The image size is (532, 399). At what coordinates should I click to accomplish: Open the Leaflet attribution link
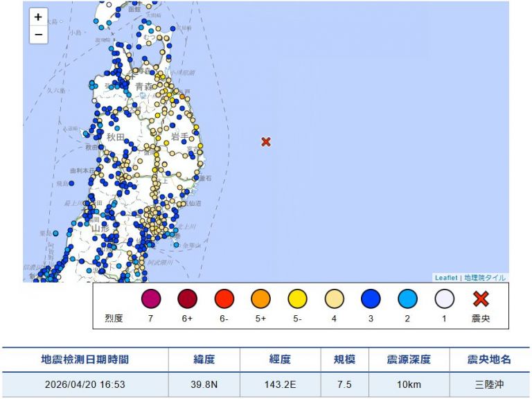point(446,278)
